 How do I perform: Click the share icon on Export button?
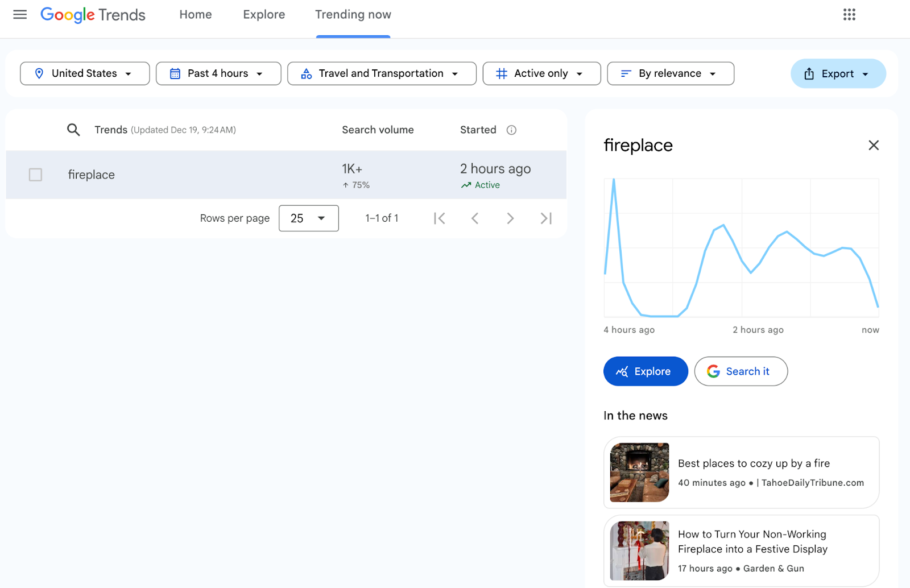[809, 73]
